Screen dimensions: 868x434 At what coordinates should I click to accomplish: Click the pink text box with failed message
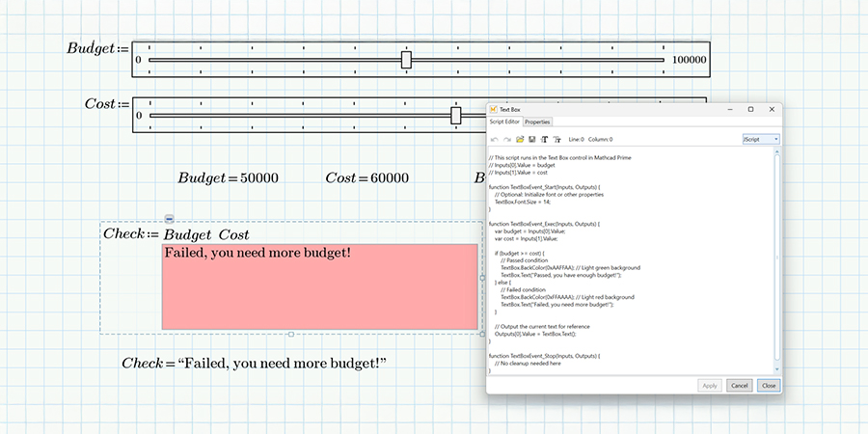(x=319, y=286)
